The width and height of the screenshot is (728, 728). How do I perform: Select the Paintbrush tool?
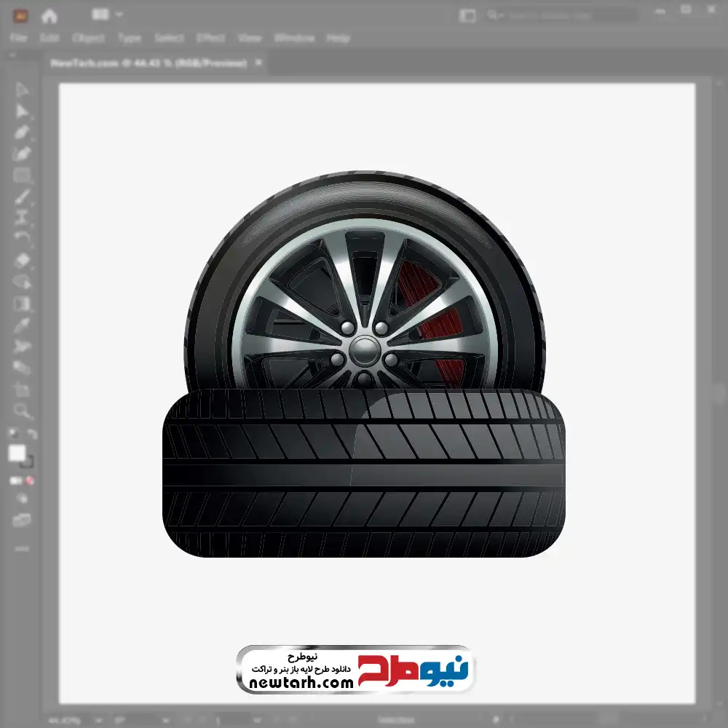click(22, 197)
